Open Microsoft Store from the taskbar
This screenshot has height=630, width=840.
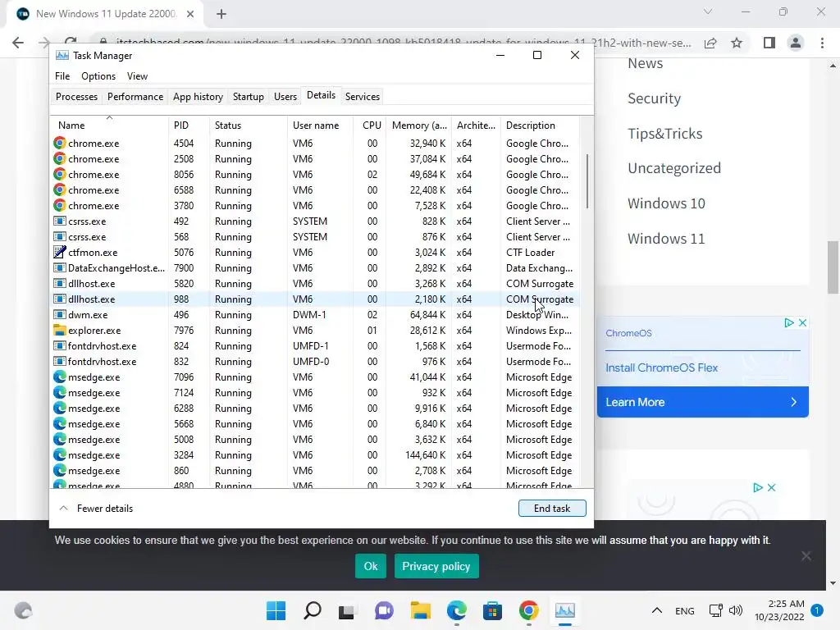click(x=492, y=610)
